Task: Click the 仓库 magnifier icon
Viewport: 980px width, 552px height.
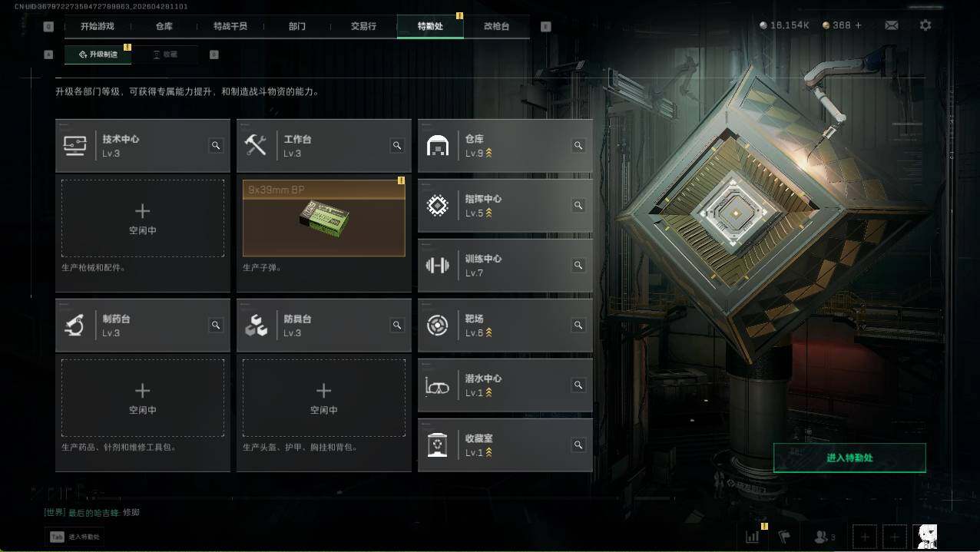Action: [578, 145]
